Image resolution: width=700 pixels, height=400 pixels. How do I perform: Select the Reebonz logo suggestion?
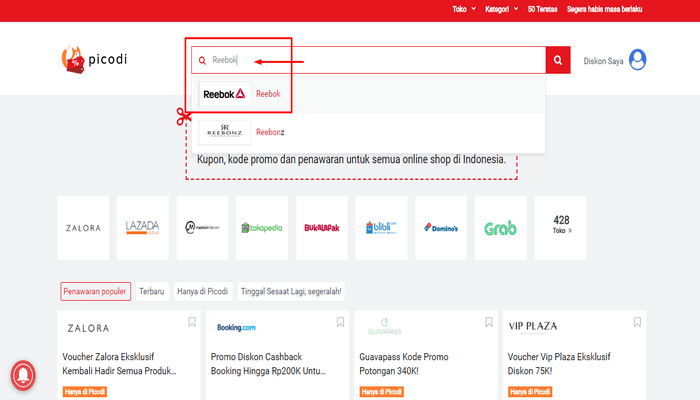pos(225,132)
